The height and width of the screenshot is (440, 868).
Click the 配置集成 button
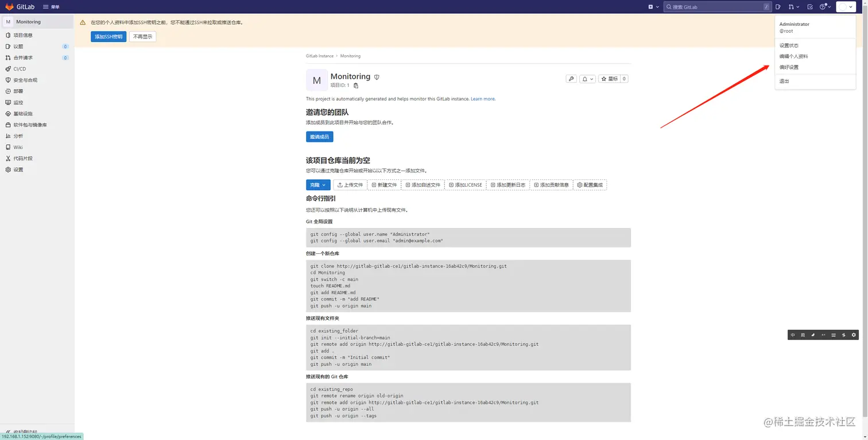coord(590,185)
